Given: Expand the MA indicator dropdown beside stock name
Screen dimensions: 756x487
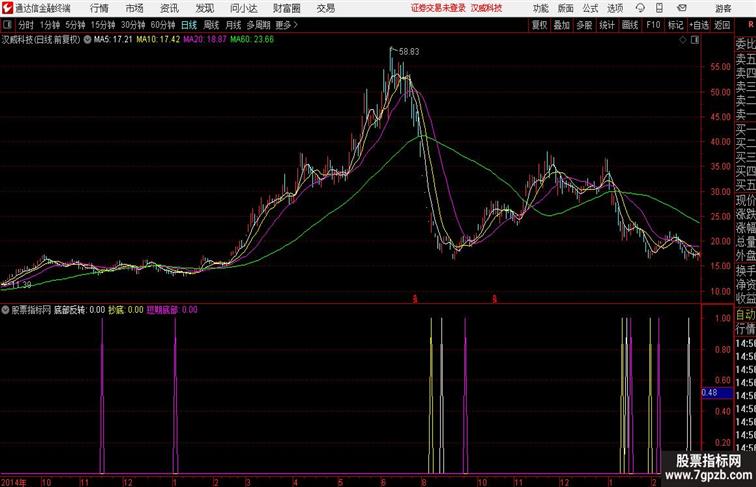Looking at the screenshot, I should click(87, 40).
